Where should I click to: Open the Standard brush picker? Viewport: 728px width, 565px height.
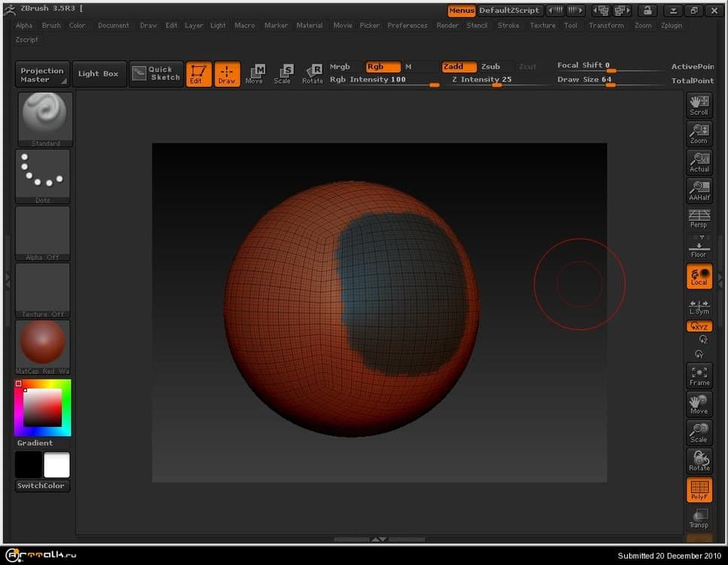44,118
